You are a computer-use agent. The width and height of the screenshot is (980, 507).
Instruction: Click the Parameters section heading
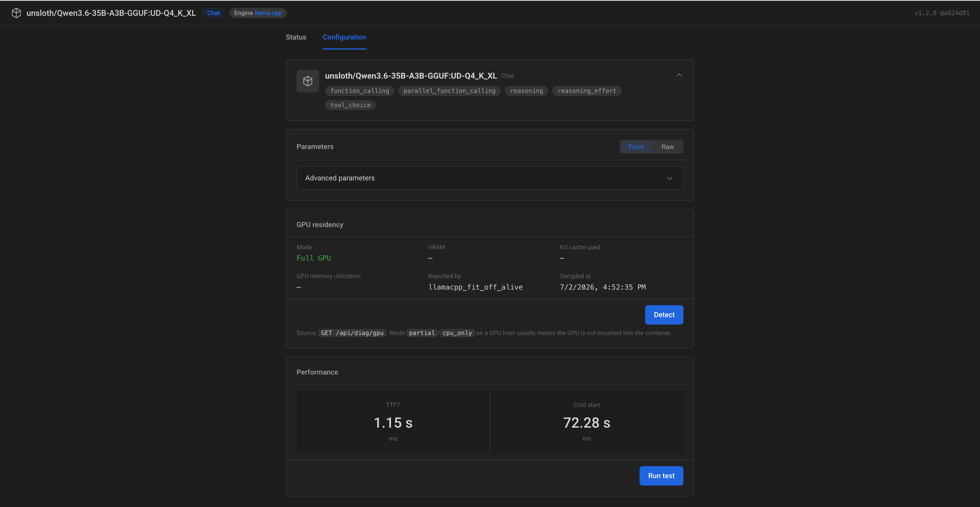pos(315,147)
